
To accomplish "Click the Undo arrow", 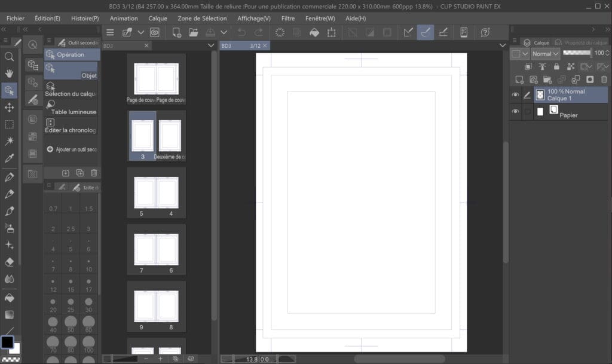I will [241, 32].
